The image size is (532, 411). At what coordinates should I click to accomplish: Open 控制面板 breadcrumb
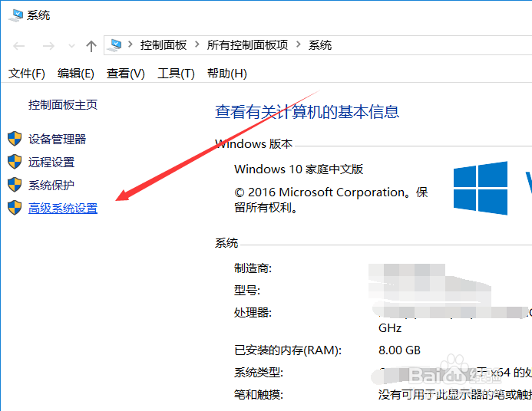click(x=164, y=45)
